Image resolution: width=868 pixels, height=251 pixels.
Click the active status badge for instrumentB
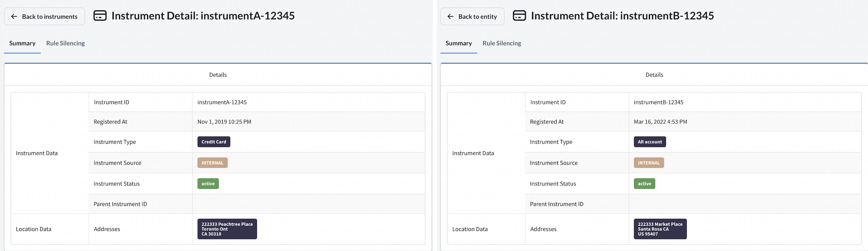pos(644,184)
